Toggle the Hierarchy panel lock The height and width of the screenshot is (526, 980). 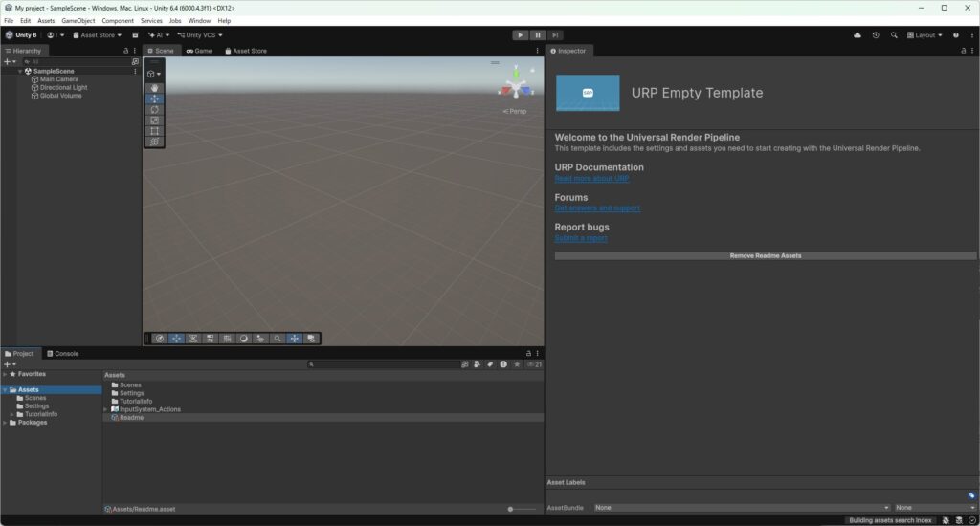[x=126, y=51]
